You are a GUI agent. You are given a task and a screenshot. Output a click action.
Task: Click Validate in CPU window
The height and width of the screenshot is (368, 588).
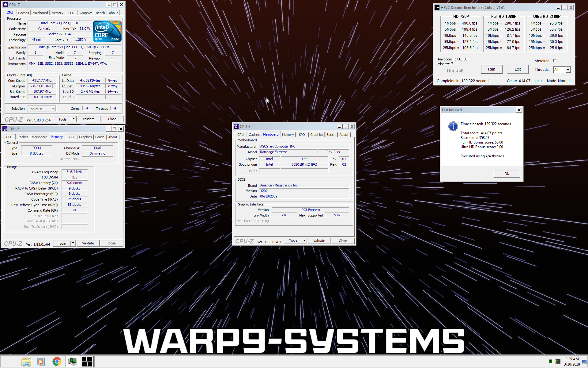point(89,119)
